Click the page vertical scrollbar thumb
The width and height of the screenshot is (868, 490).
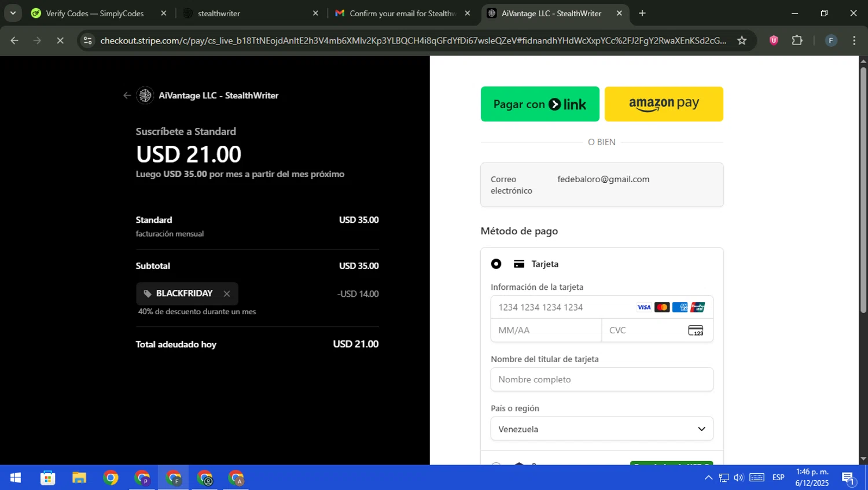pos(863,191)
